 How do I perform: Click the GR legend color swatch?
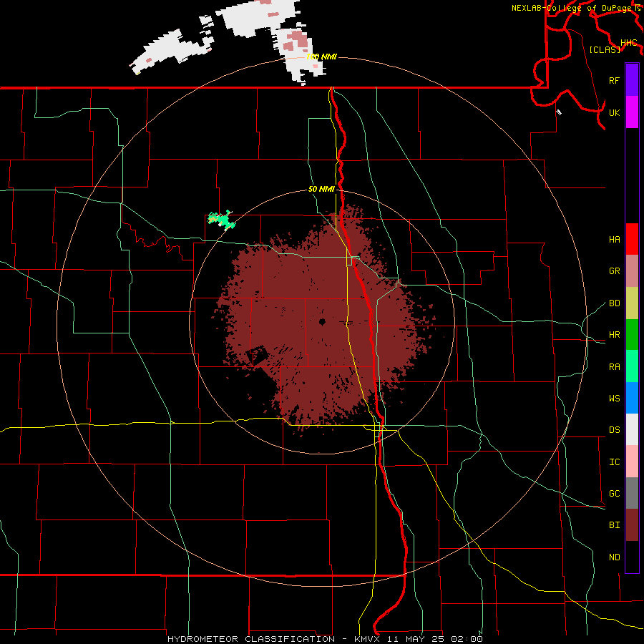click(632, 271)
